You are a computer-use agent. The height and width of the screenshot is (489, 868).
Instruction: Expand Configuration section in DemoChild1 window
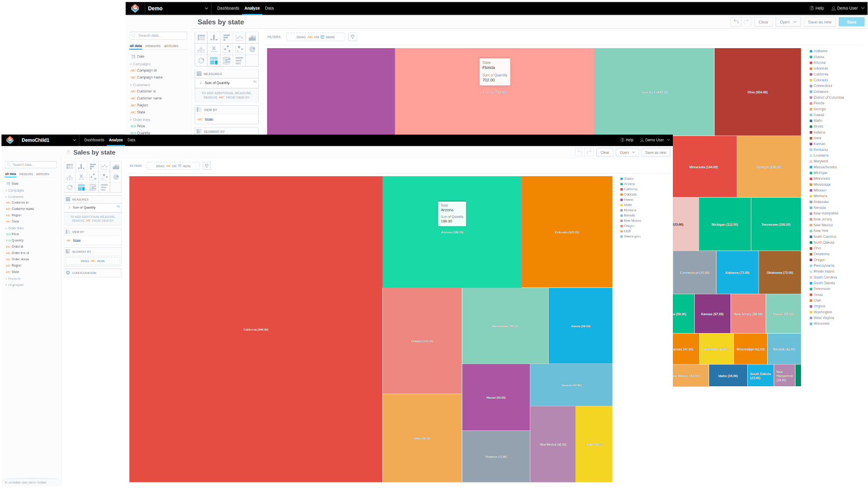click(93, 273)
